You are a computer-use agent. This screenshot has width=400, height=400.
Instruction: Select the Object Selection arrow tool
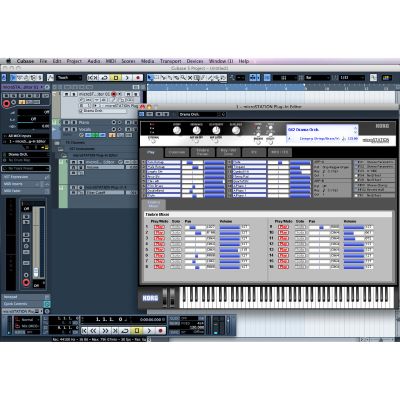pos(150,78)
